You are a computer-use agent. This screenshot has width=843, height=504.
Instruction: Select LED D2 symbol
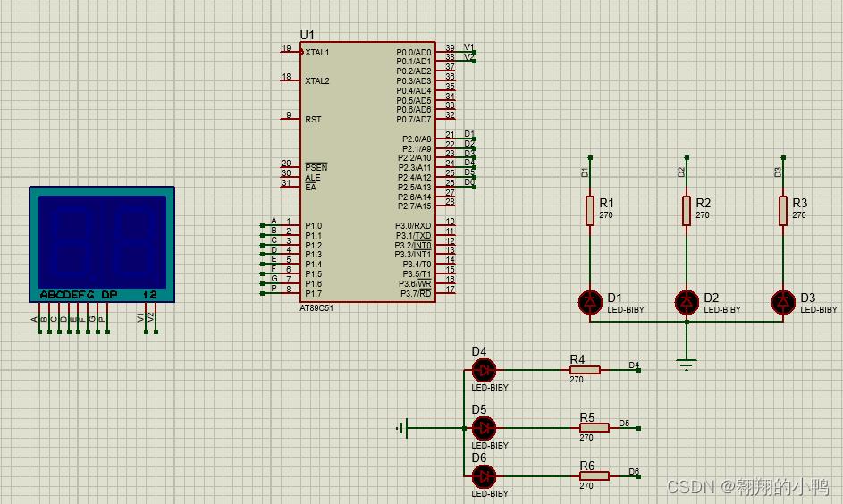coord(687,302)
